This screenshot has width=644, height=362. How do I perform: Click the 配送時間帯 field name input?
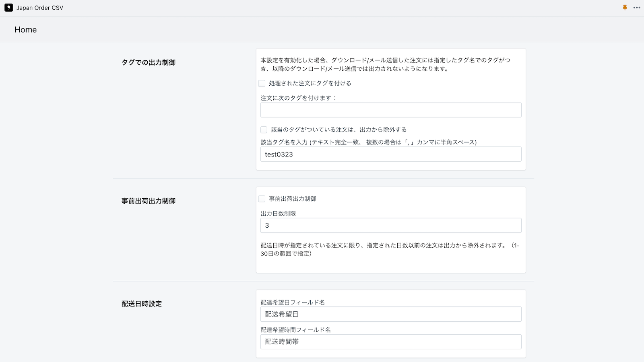click(x=390, y=341)
